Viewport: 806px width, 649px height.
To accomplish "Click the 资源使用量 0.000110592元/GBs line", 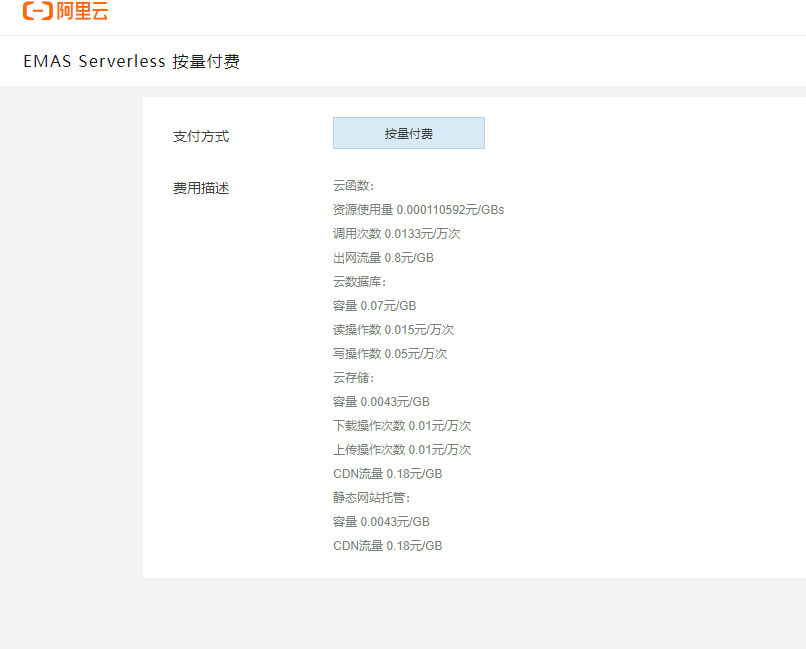I will coord(418,210).
